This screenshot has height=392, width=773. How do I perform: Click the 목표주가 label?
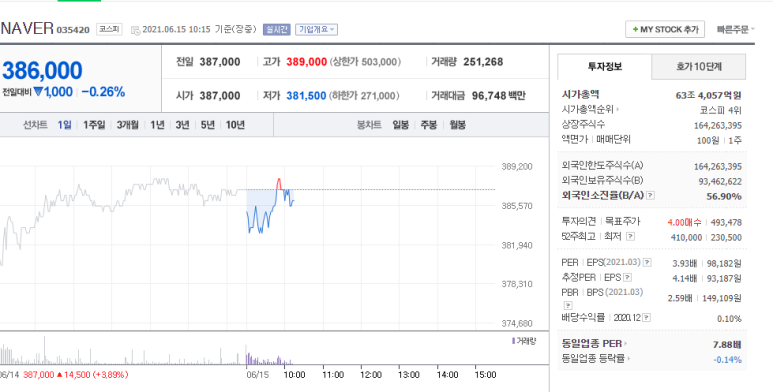(622, 221)
